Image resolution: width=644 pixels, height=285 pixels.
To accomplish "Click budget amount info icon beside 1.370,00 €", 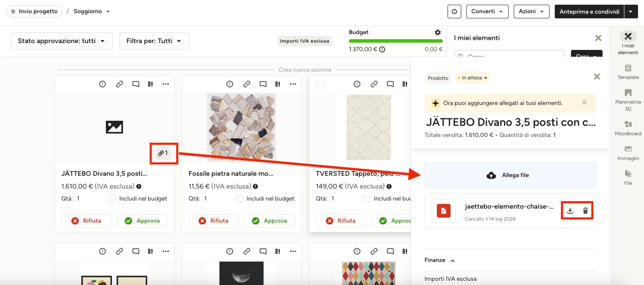I will coord(382,49).
